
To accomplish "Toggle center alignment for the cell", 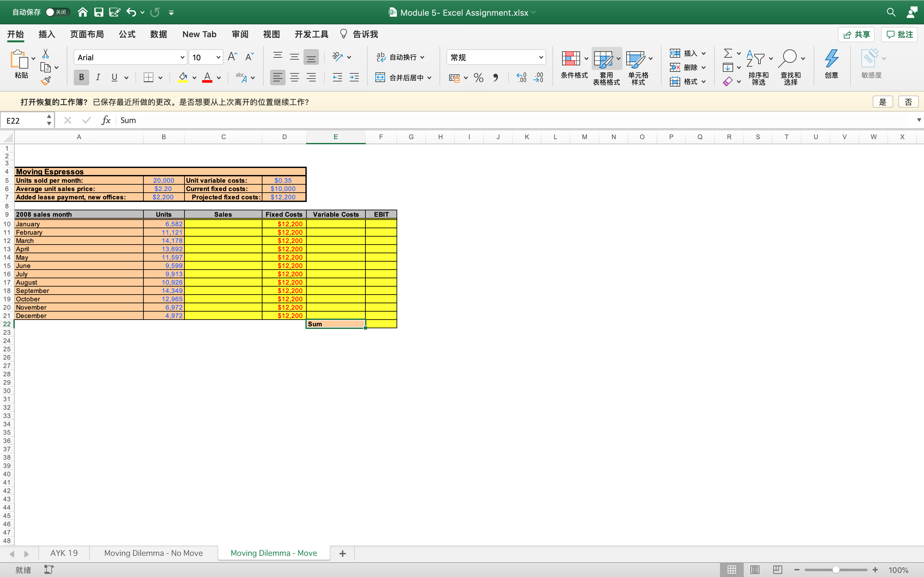I will coord(295,78).
